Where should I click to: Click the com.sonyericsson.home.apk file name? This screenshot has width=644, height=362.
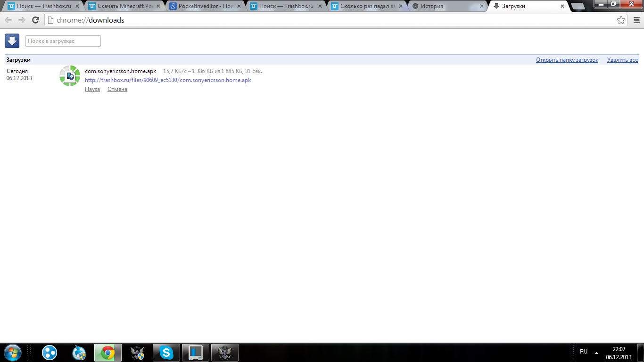click(121, 71)
